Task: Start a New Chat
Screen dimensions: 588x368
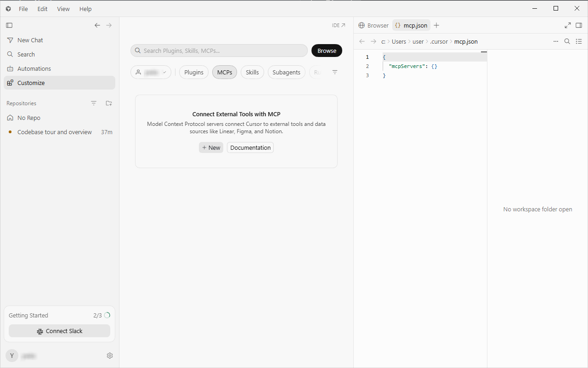Action: [59, 40]
